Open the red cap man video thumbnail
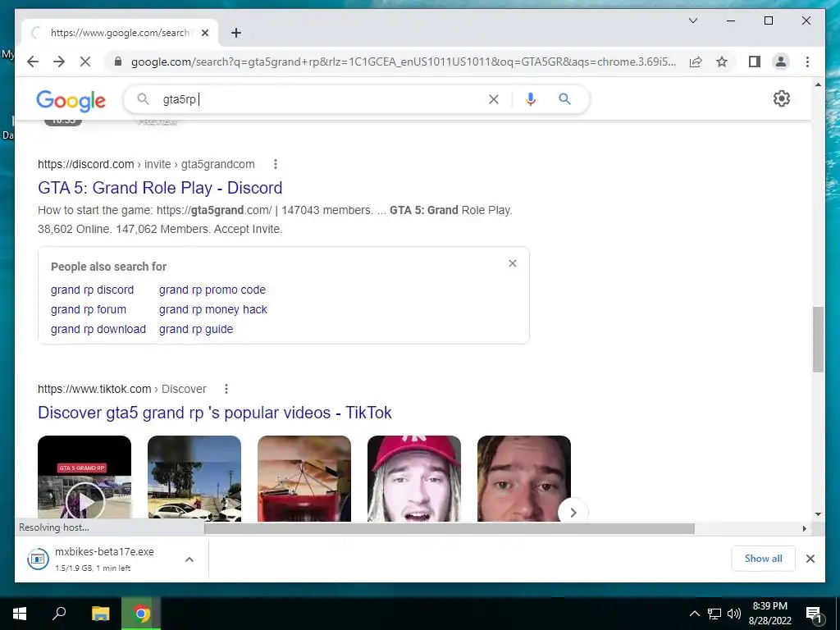The height and width of the screenshot is (630, 840). click(413, 478)
